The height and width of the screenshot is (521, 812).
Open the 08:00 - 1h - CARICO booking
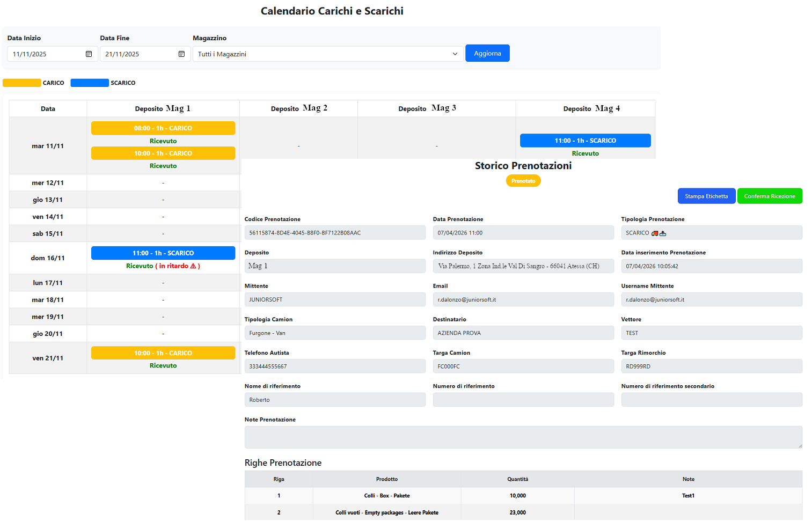coord(163,128)
